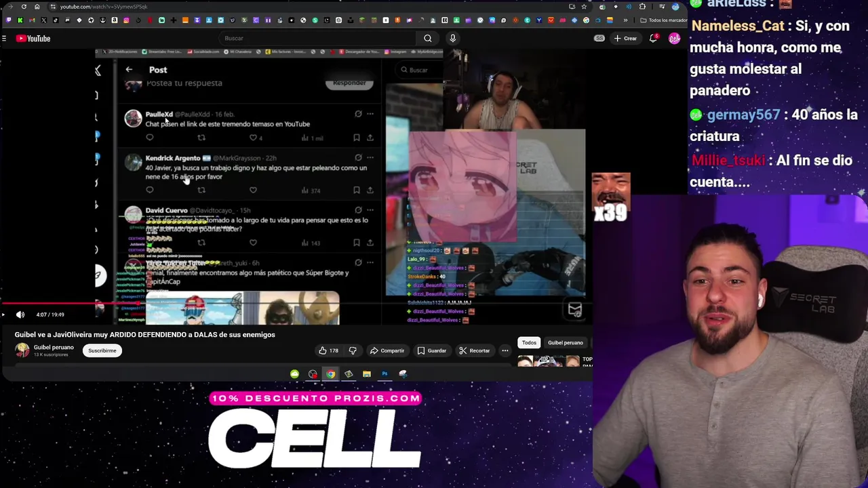Open the Guibel peruano channel name link
Viewport: 868px width, 488px height.
tap(54, 347)
